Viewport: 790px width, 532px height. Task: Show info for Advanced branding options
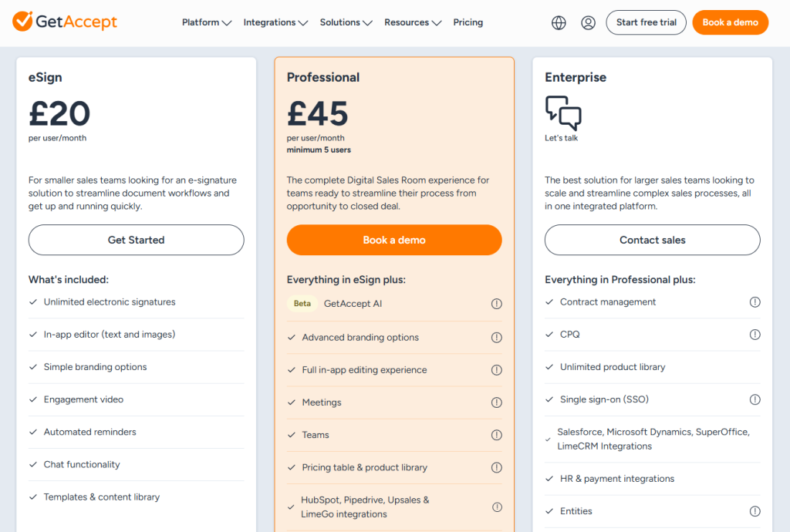point(497,338)
